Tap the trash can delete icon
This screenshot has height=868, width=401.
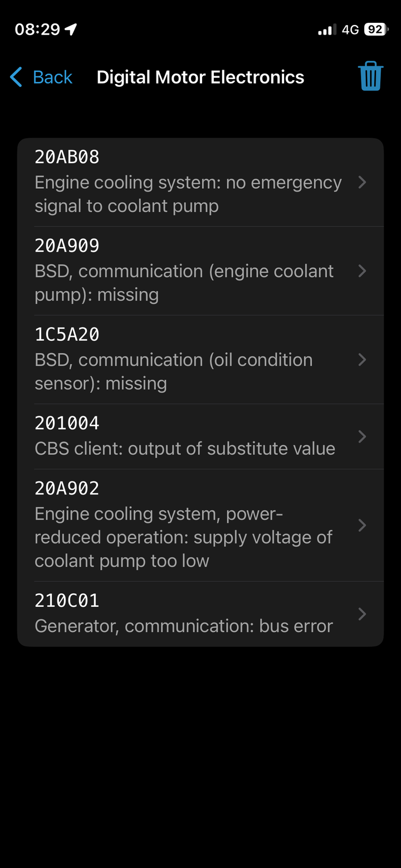tap(370, 76)
